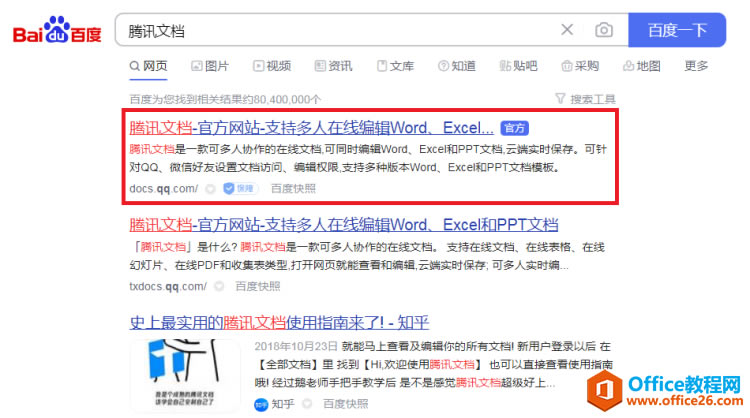
Task: Expand dropdown arrow next to 知乎
Action: pos(307,405)
